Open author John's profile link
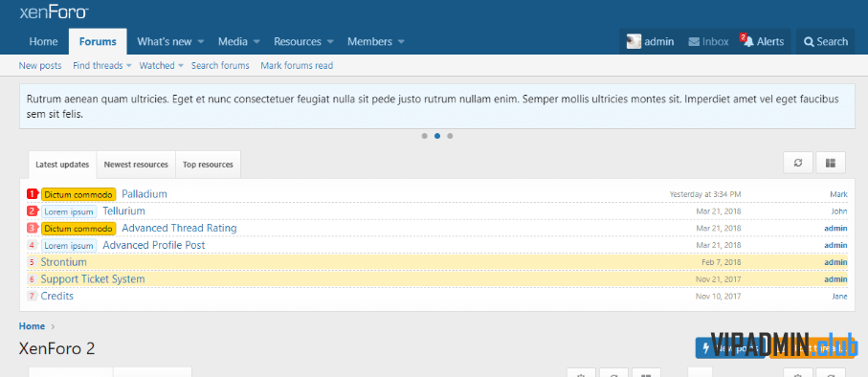 pos(839,211)
